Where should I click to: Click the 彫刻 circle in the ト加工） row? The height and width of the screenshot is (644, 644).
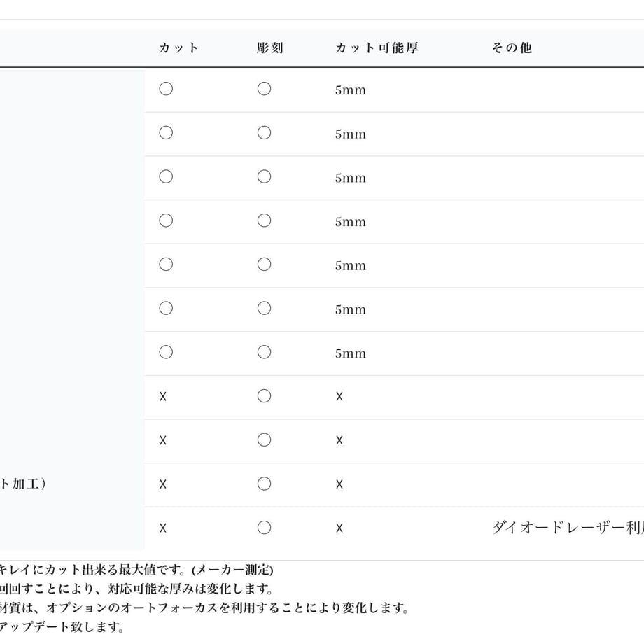(264, 484)
